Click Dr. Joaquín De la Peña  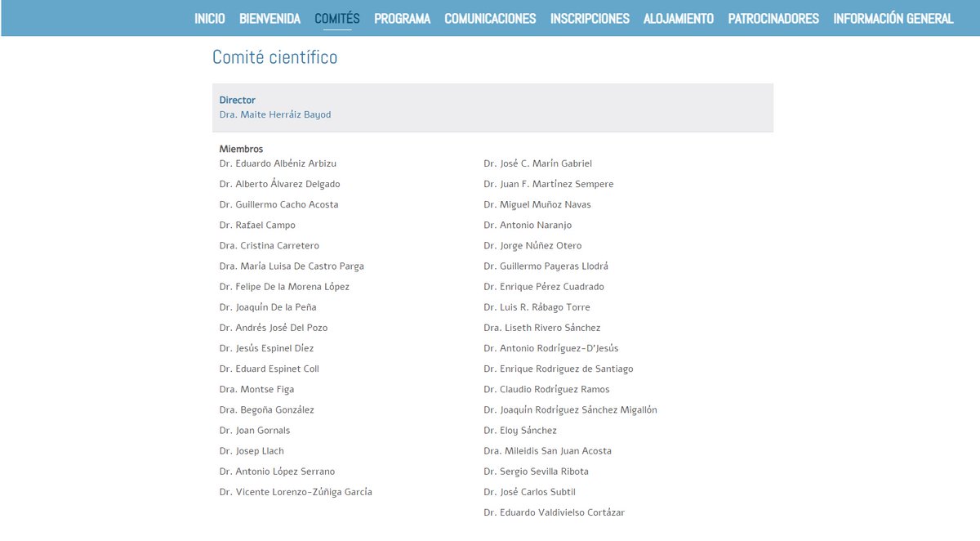click(268, 307)
